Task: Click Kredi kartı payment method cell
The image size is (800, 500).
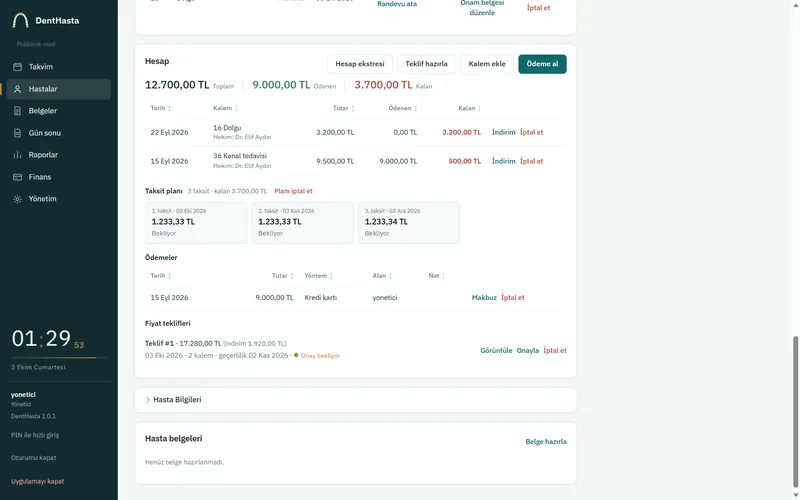Action: (x=320, y=297)
